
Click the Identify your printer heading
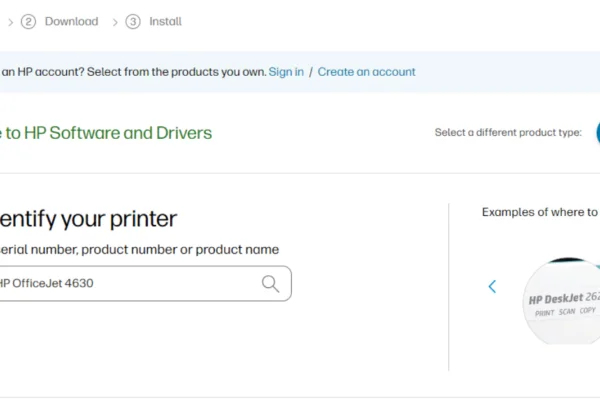[x=88, y=219]
